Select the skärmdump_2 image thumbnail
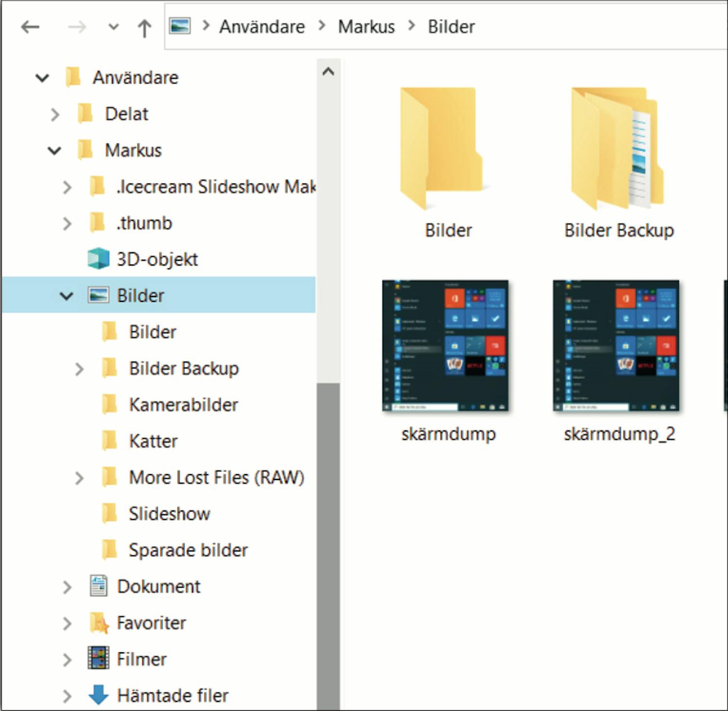This screenshot has height=711, width=728. pos(616,346)
